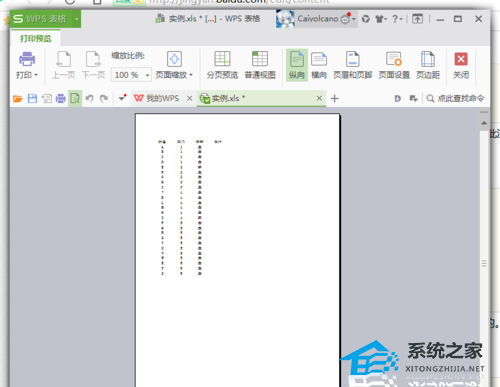Go to next page (下一页)
This screenshot has height=387, width=500.
click(x=93, y=65)
